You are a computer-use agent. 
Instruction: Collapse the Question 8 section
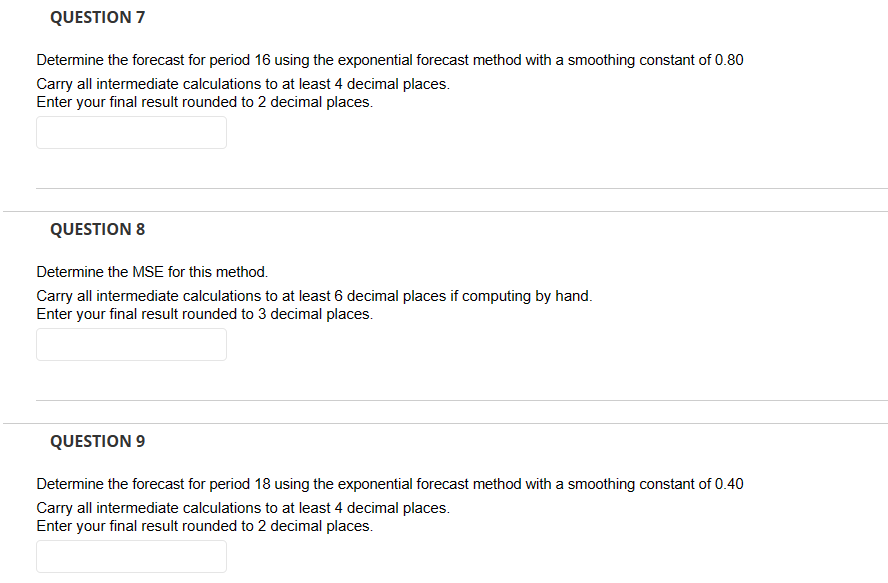(96, 229)
